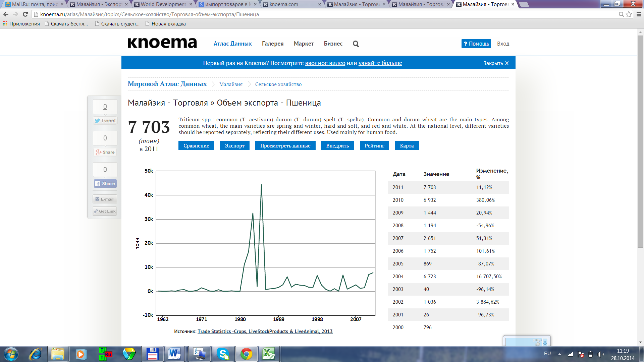644x362 pixels.
Task: Reload the page with browser refresh icon
Action: point(25,14)
